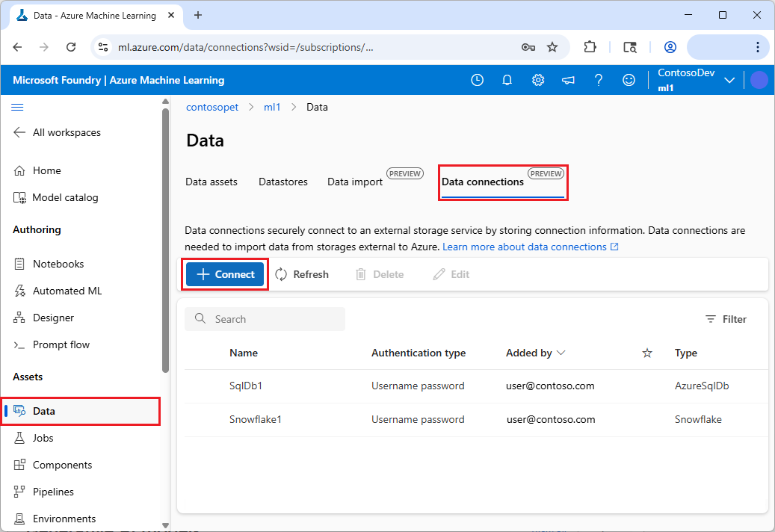Click the Connect button

point(226,274)
